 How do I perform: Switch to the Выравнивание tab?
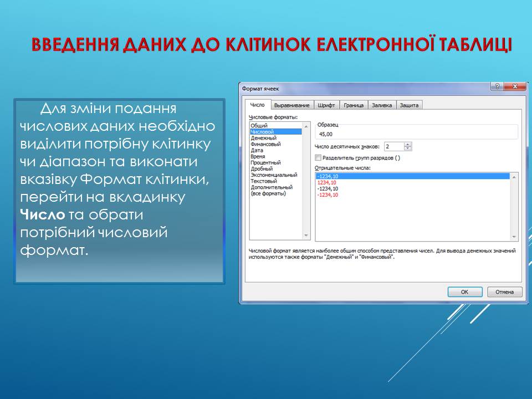tap(292, 105)
